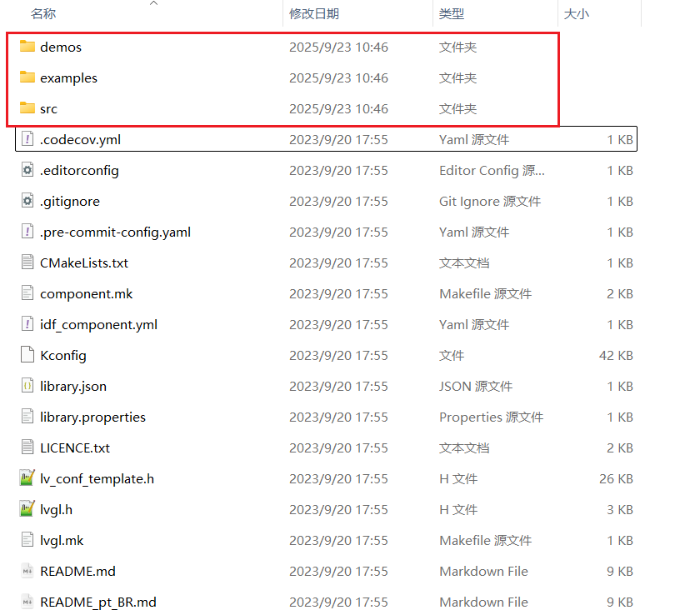Select the file name examples
Screen dimensions: 700x615
(x=68, y=78)
